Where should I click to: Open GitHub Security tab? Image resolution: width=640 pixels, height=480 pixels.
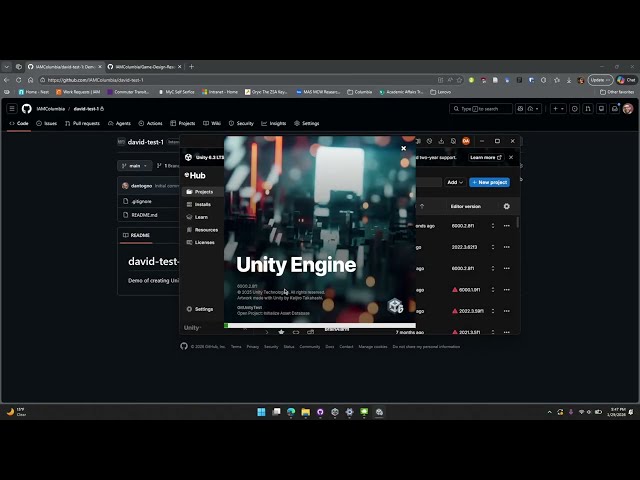point(241,123)
